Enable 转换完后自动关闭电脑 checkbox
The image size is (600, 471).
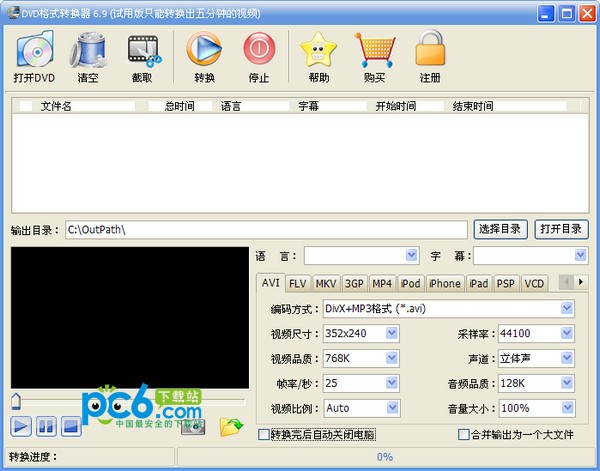(x=264, y=435)
